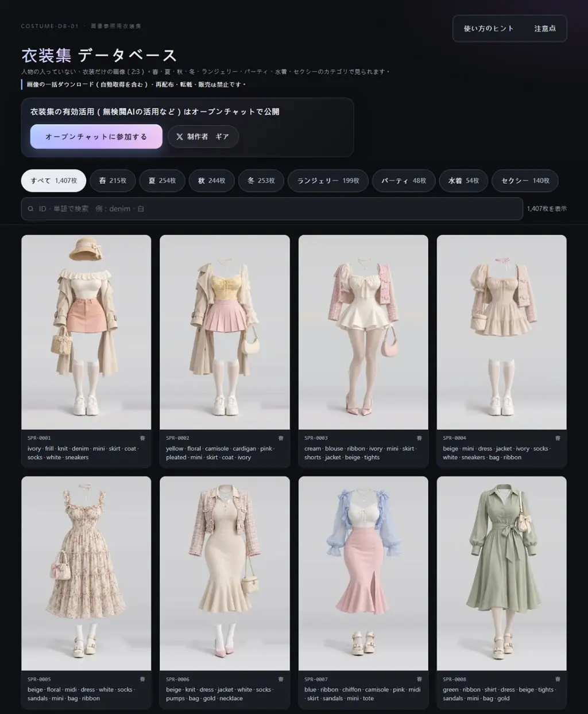
Task: Focus the ID・単語で検索 search field
Action: tap(272, 209)
